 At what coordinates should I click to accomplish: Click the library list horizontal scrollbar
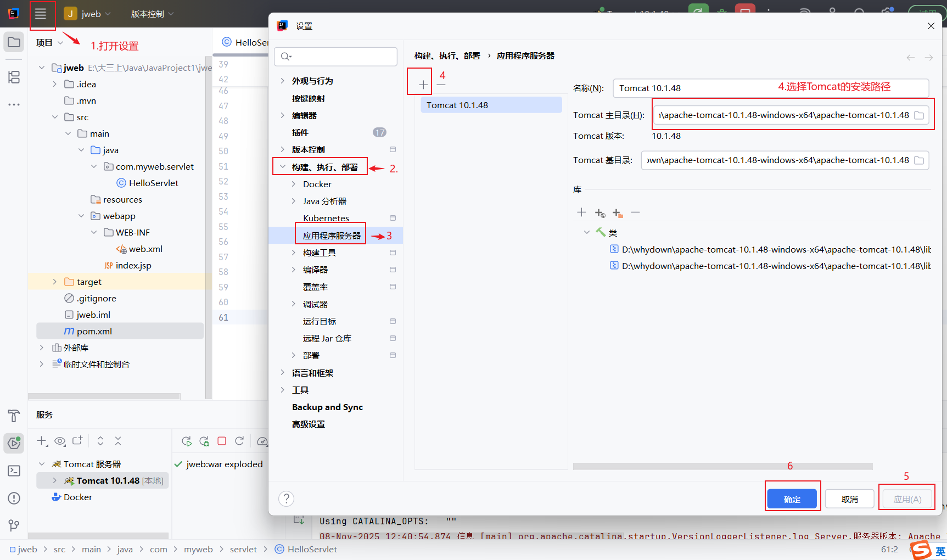coord(722,466)
